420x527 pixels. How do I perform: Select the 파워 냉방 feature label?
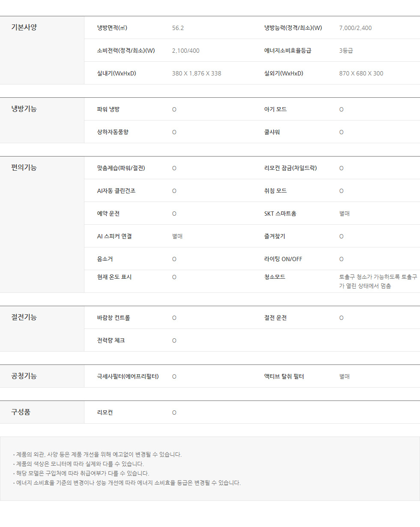click(108, 109)
